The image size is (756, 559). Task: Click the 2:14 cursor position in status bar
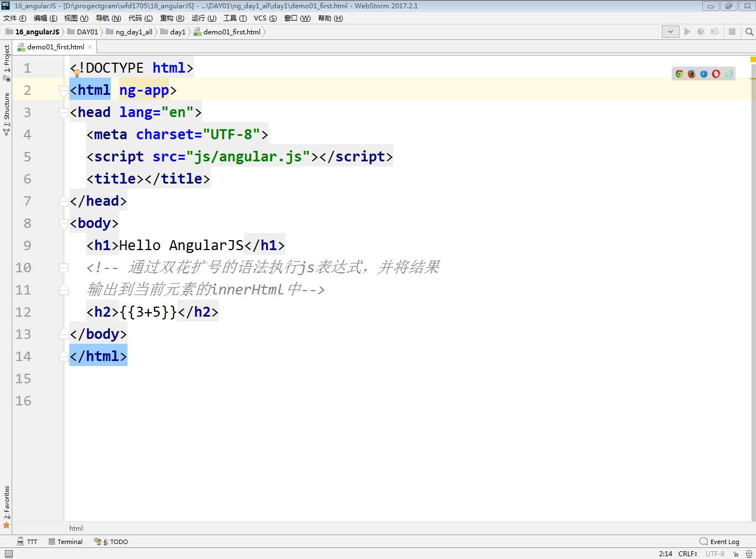point(666,553)
